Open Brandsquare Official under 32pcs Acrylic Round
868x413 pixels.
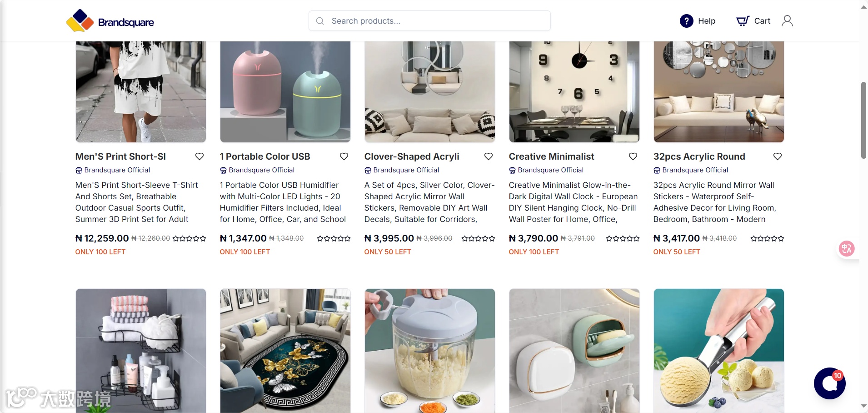[x=695, y=170]
